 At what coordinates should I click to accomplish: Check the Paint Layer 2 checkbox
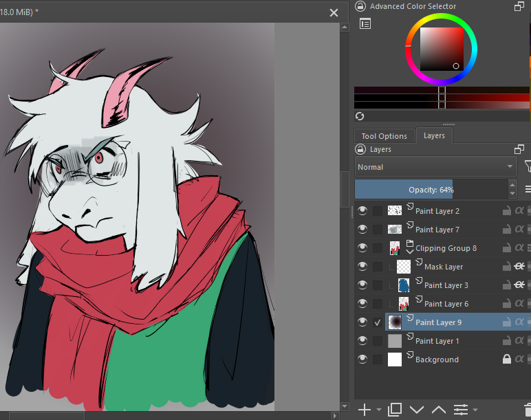pos(378,211)
